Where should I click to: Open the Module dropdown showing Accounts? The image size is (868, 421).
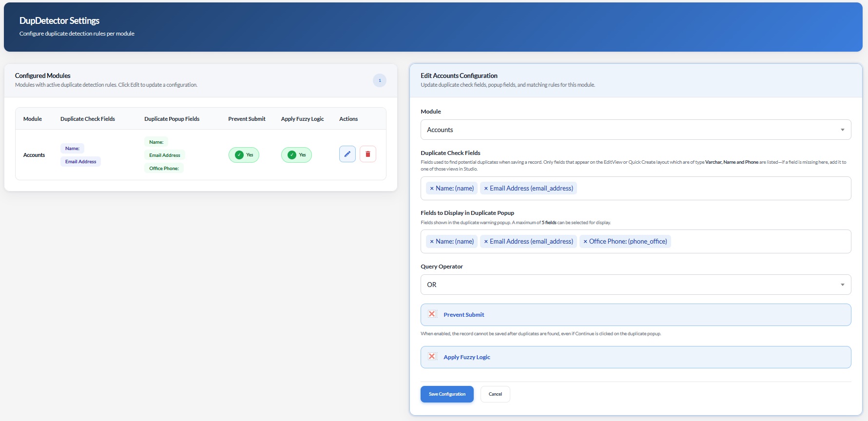pyautogui.click(x=636, y=130)
